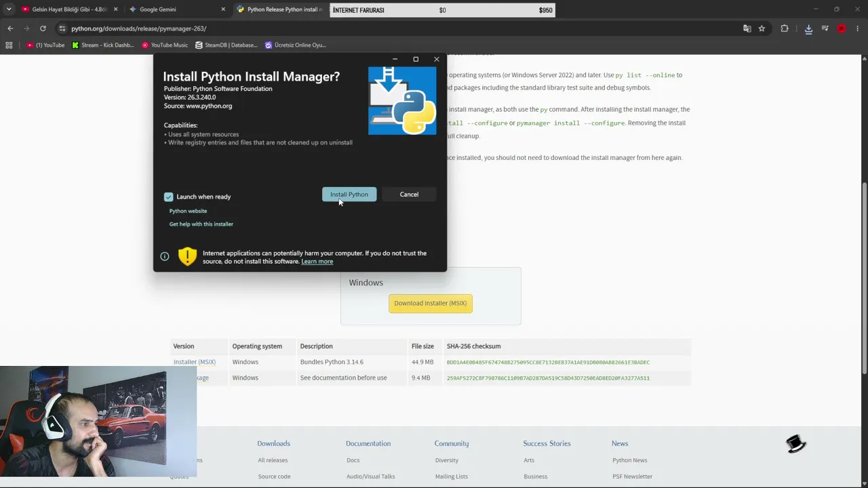Close the Gelsin Hayat Bildiği Gibi tab

[x=115, y=9]
